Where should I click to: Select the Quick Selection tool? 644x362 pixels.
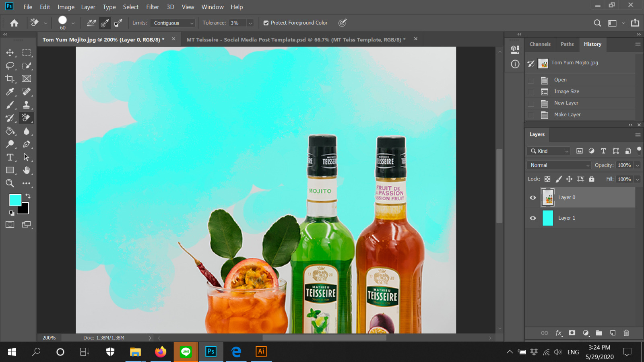(x=27, y=66)
